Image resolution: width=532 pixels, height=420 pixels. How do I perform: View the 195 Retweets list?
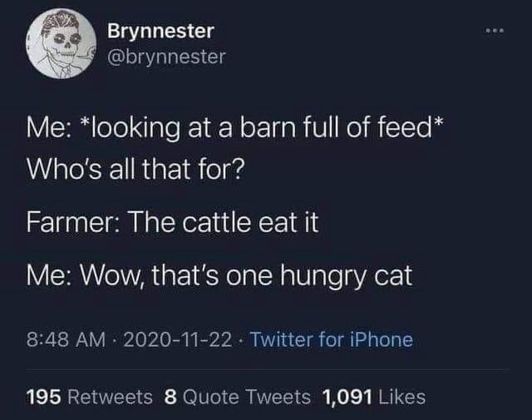pyautogui.click(x=89, y=397)
